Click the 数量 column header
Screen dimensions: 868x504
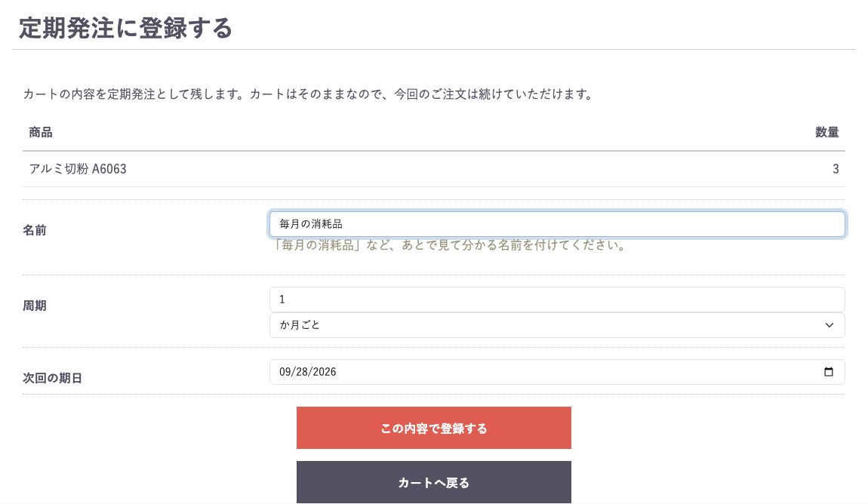point(827,132)
